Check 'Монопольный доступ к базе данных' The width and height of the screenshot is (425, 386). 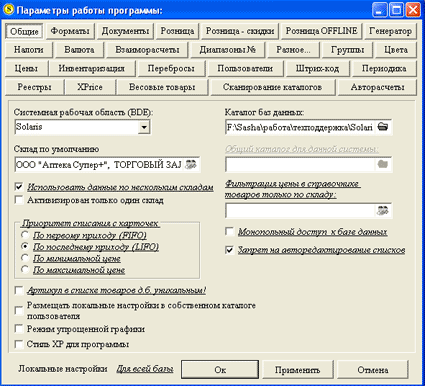pyautogui.click(x=230, y=231)
